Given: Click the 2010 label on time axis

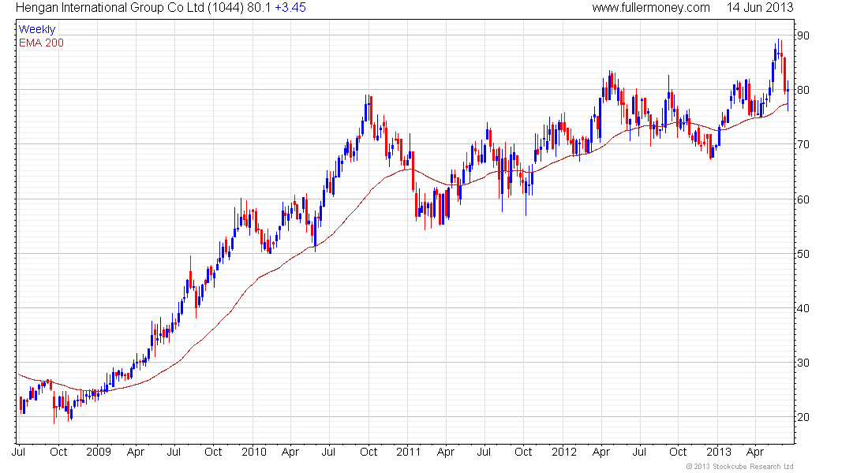Looking at the screenshot, I should pyautogui.click(x=253, y=453).
